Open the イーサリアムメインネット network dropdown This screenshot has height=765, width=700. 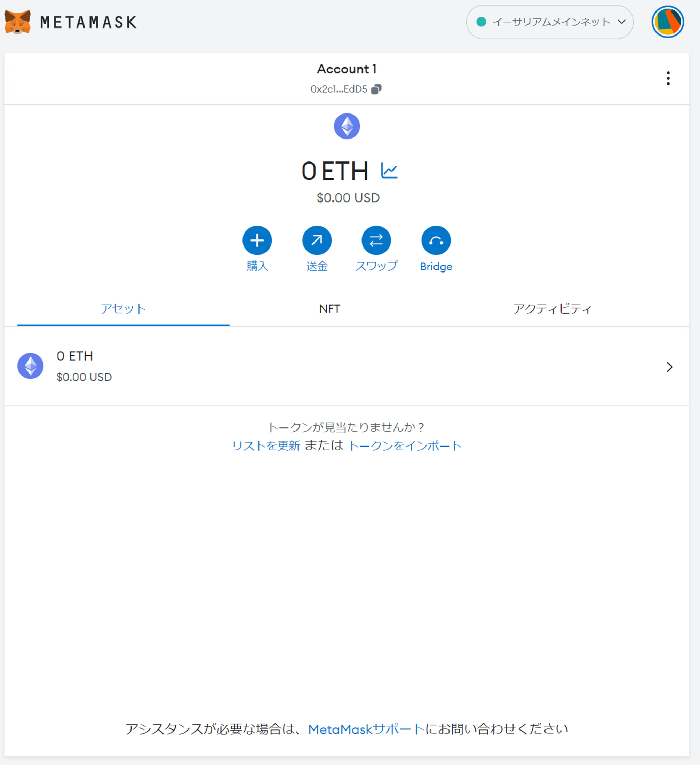550,22
